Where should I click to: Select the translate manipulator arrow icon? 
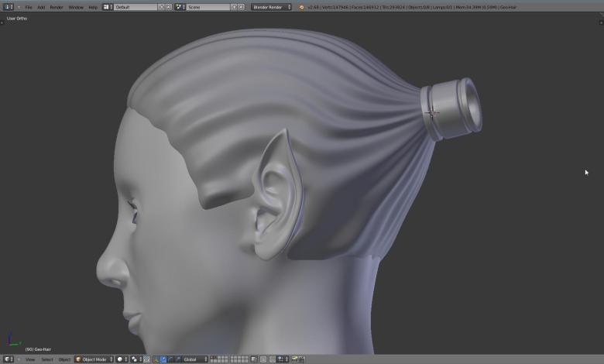click(x=163, y=359)
